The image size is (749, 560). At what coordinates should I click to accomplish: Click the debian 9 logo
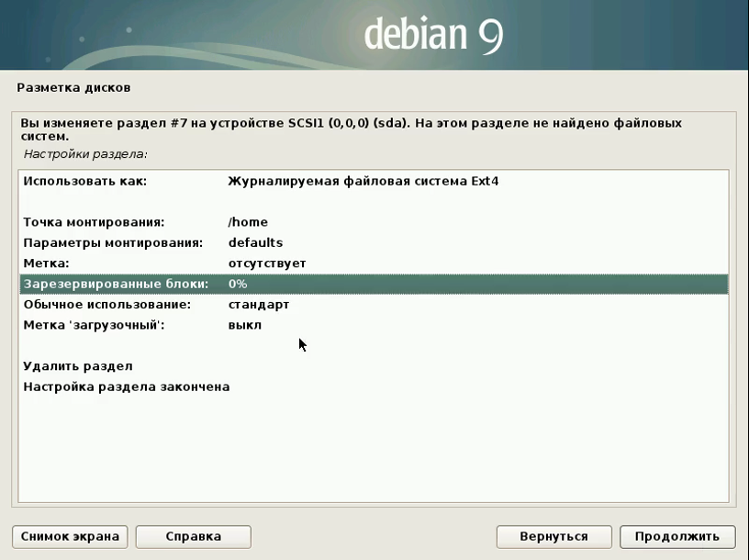[432, 34]
